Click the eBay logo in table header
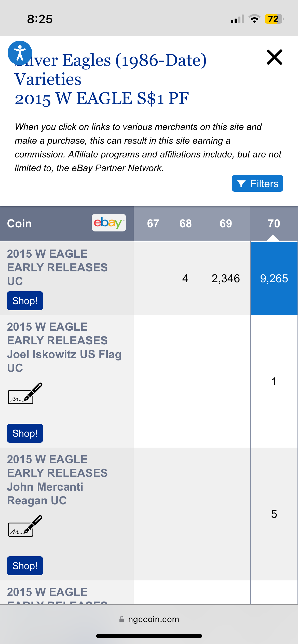 109,223
